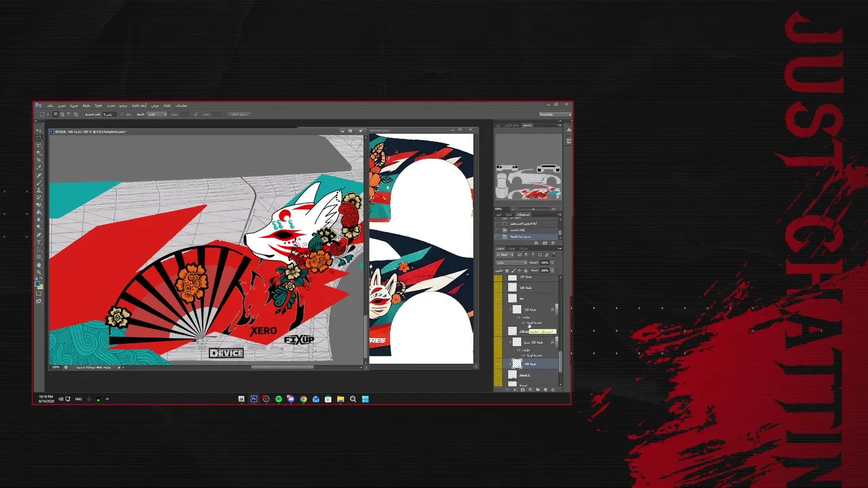Select the Eyedropper tool
This screenshot has height=488, width=868.
pos(39,167)
